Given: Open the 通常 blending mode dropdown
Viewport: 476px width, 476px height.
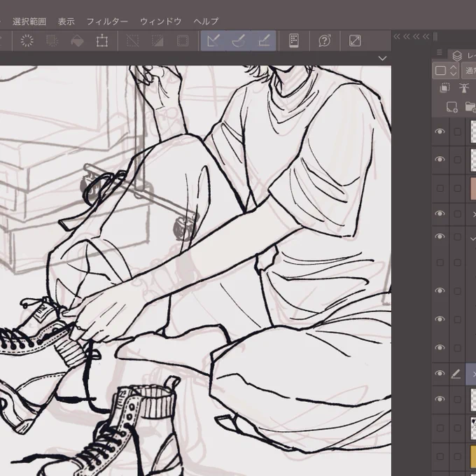Looking at the screenshot, I should click(469, 71).
